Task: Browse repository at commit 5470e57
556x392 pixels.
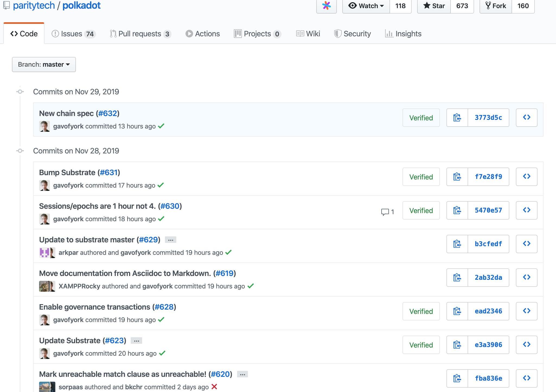Action: (x=526, y=210)
